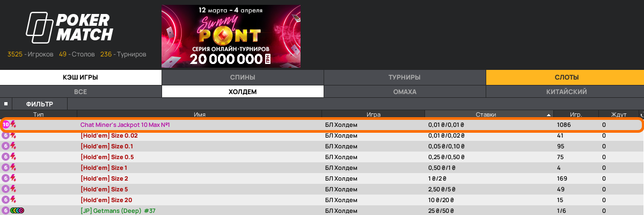Click the 6-max badge on Size 20 row
The image size is (644, 215).
pyautogui.click(x=6, y=200)
